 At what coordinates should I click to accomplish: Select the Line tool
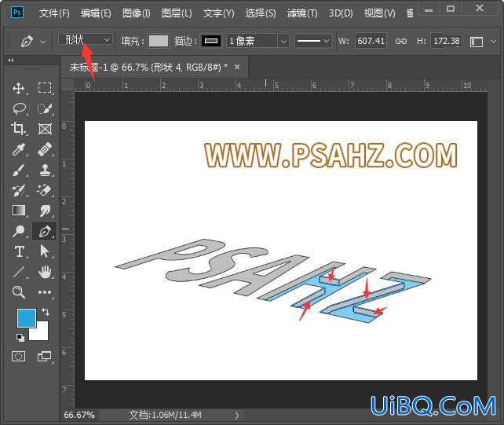19,272
